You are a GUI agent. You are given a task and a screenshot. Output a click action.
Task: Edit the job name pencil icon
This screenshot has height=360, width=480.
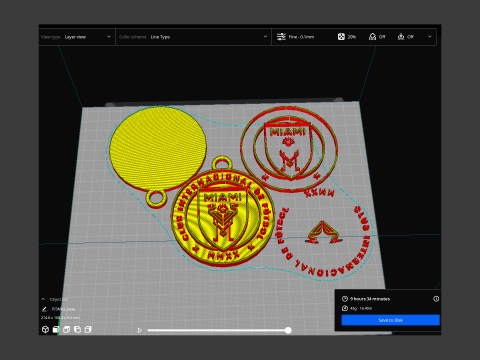pos(44,309)
